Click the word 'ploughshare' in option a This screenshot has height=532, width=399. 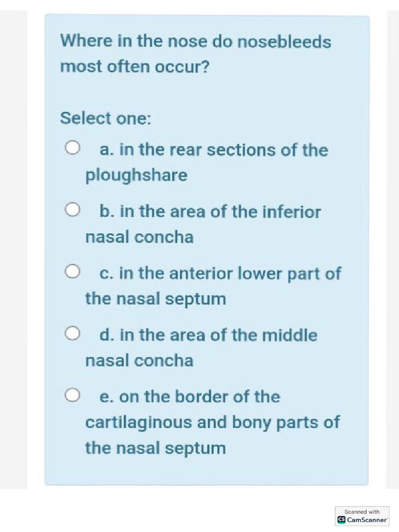point(136,175)
